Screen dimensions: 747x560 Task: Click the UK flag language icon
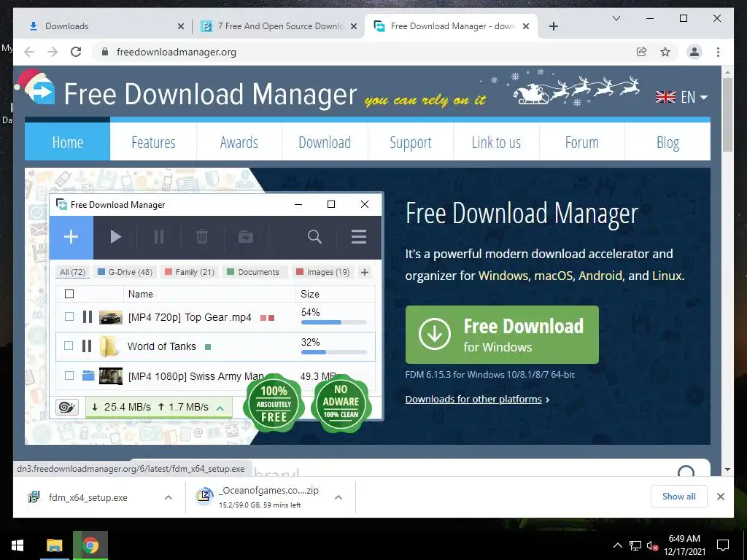[x=665, y=97]
